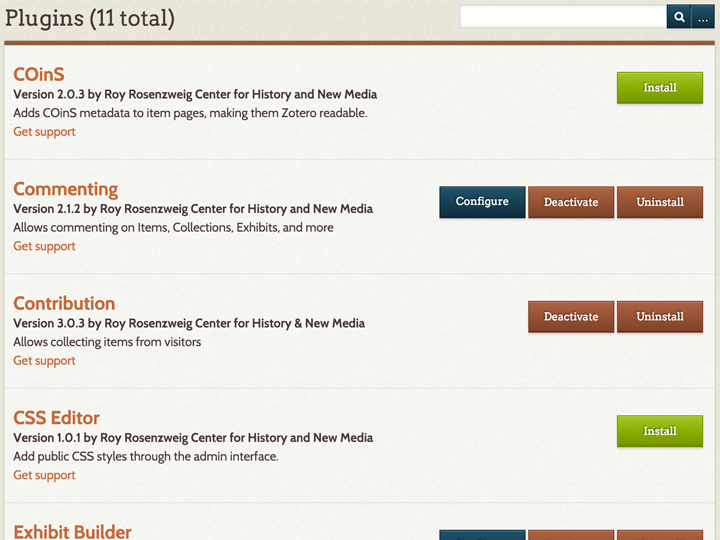Select 'Adds COinS metadata to item pages' description
Viewport: 720px width, 540px height.
click(190, 113)
